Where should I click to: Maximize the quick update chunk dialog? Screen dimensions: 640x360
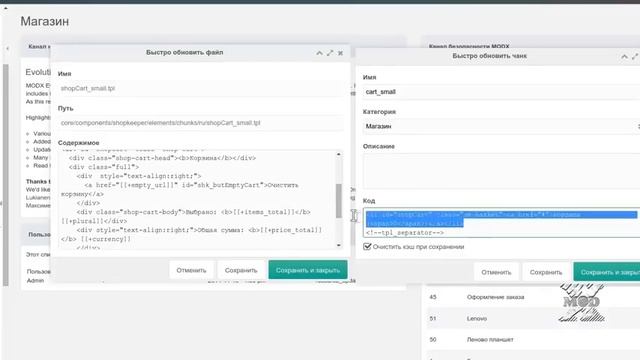tap(635, 56)
